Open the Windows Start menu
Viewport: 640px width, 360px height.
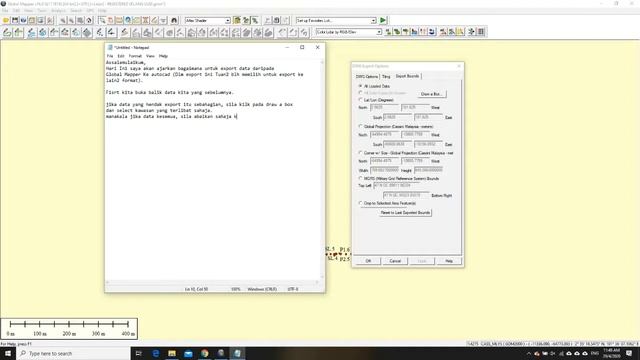8,353
